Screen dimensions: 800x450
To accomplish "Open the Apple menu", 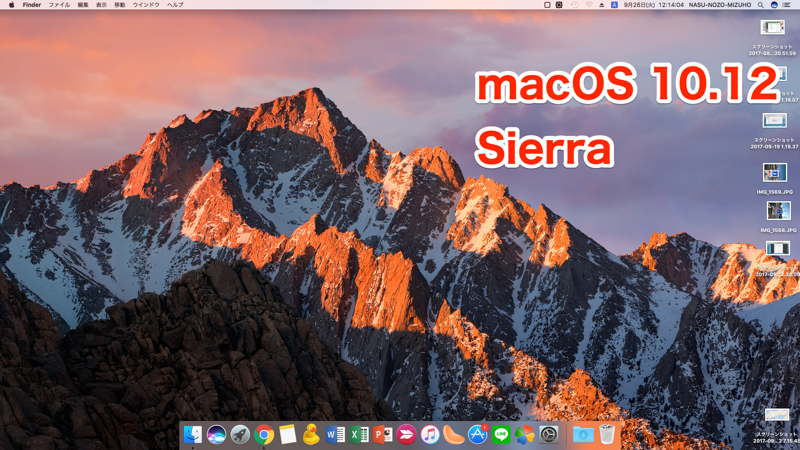I will (x=11, y=5).
